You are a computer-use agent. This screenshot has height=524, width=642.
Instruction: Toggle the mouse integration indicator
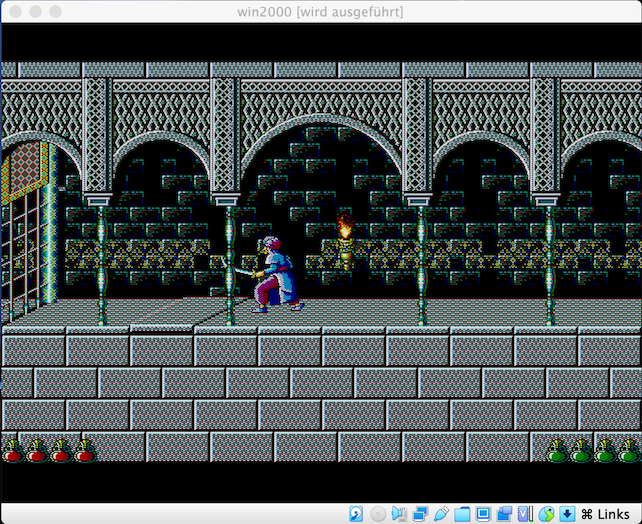pos(546,514)
